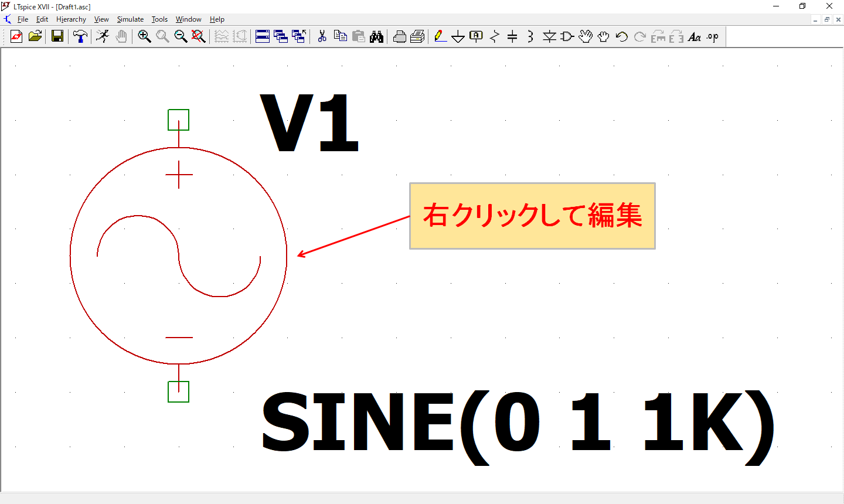
Task: Click the voltage source top terminal square
Action: click(179, 120)
